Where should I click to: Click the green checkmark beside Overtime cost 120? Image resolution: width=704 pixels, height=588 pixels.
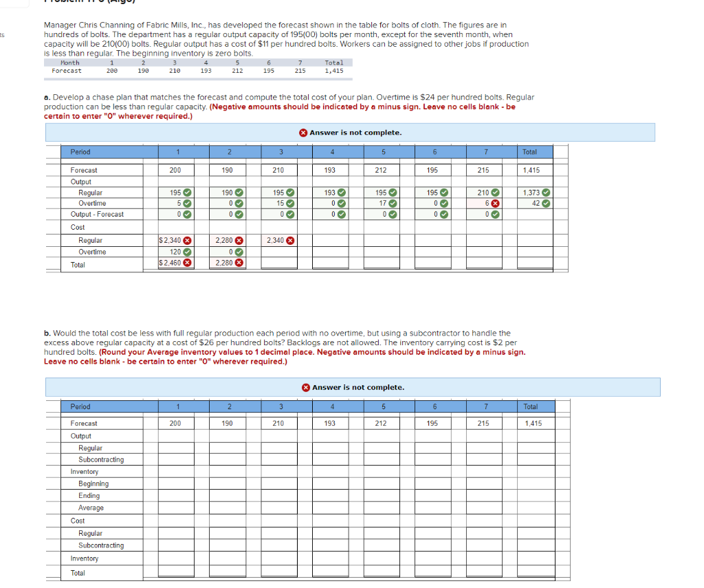click(x=187, y=250)
